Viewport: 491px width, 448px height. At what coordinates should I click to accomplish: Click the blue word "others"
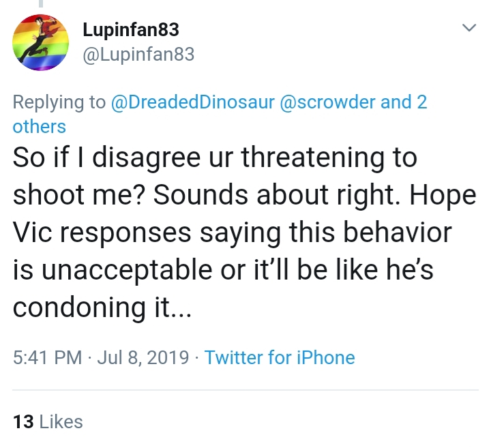(x=39, y=127)
